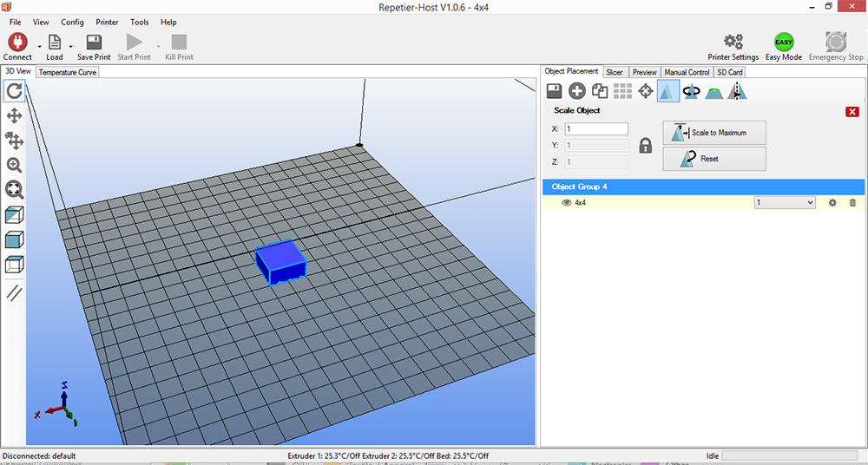Click the X scale input field

tap(596, 129)
